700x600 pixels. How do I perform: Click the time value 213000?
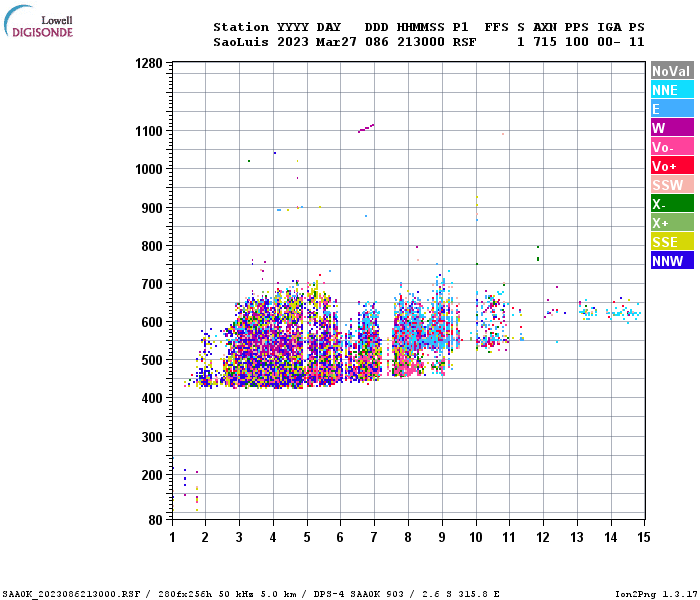point(421,42)
